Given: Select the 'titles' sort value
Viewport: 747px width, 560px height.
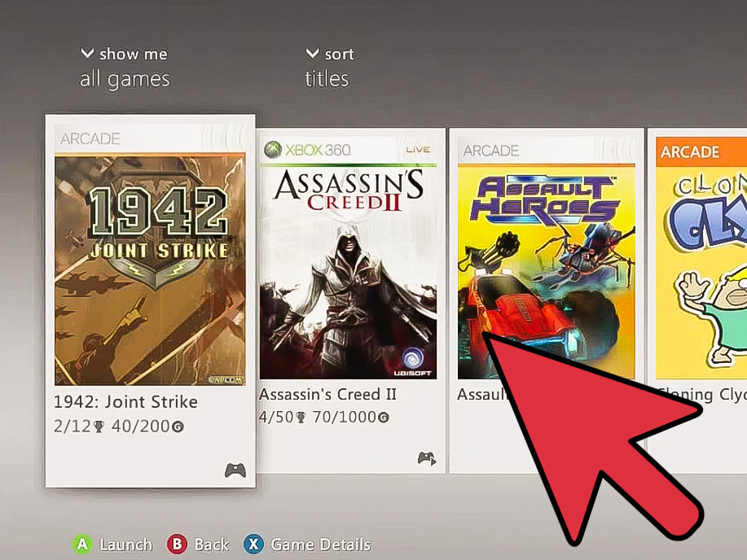Looking at the screenshot, I should click(x=327, y=79).
